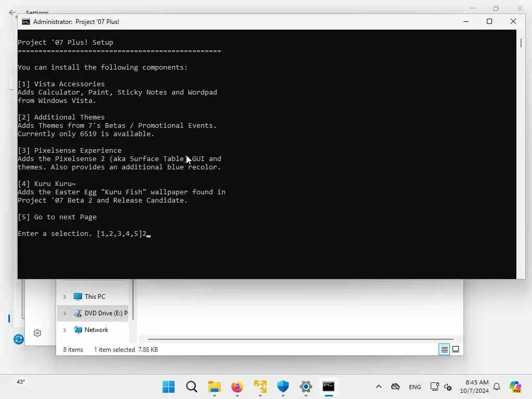Open File Explorer from the taskbar
This screenshot has width=532, height=399.
pyautogui.click(x=215, y=387)
